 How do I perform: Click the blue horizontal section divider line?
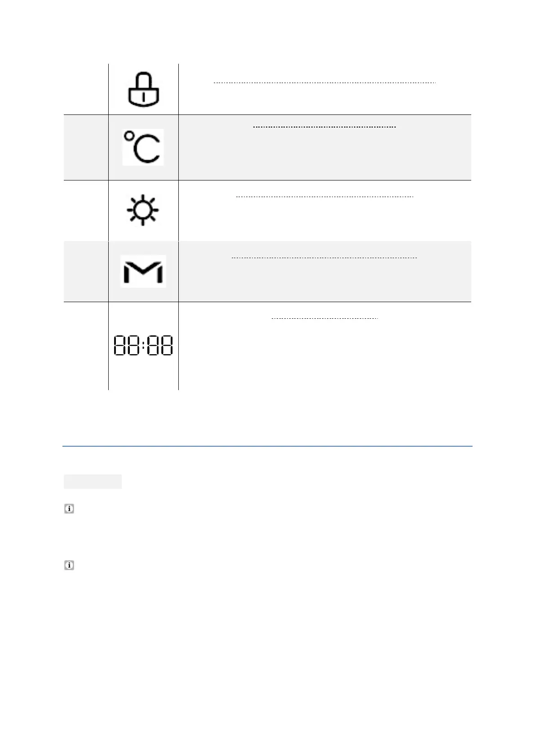[x=267, y=446]
